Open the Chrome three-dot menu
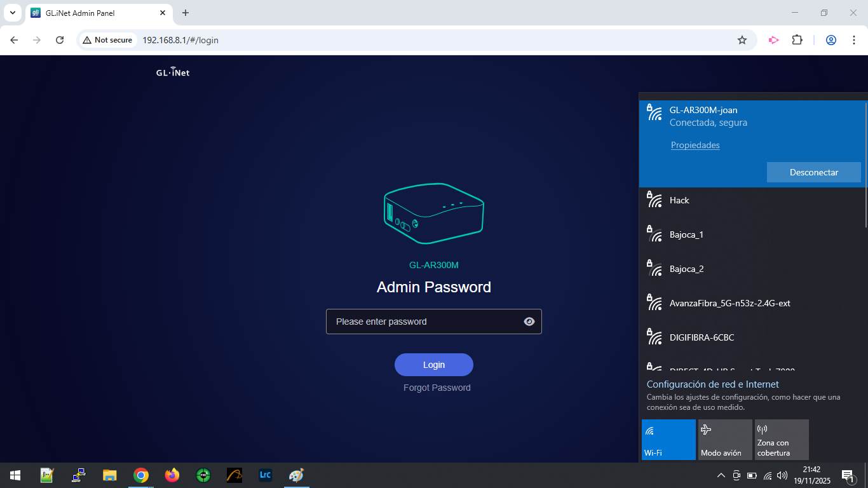The height and width of the screenshot is (488, 868). point(854,39)
